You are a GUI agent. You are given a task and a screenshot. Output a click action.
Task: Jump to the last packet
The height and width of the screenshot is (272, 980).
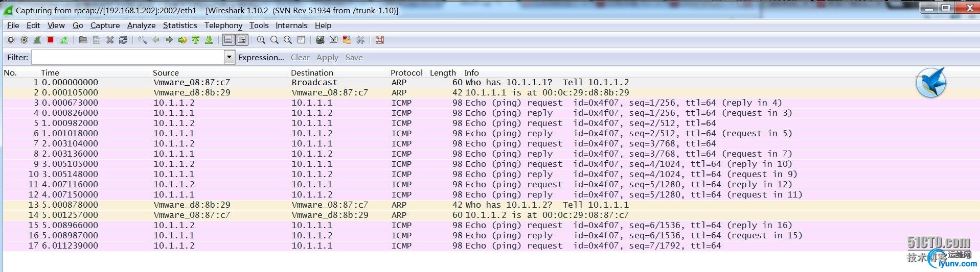(x=209, y=40)
